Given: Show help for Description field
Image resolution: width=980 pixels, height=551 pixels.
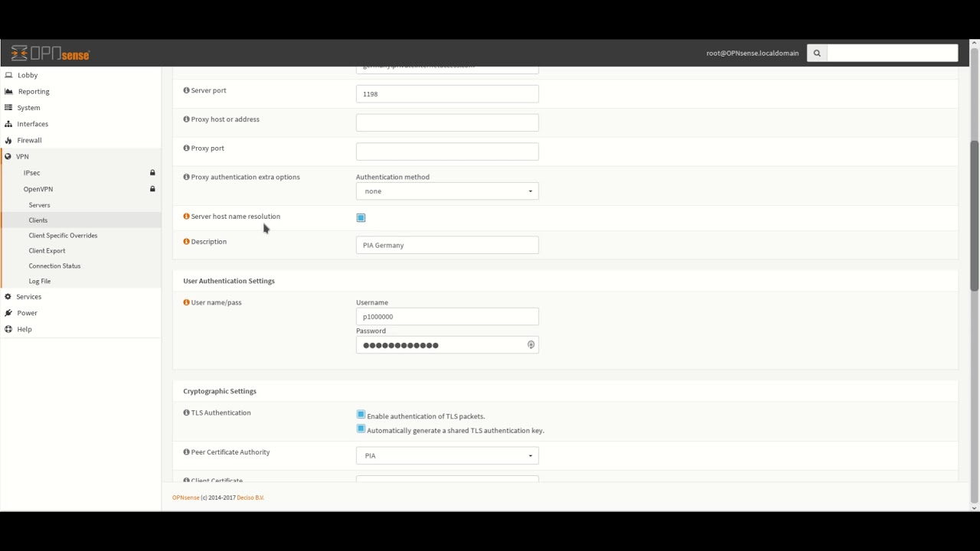Looking at the screenshot, I should tap(186, 241).
